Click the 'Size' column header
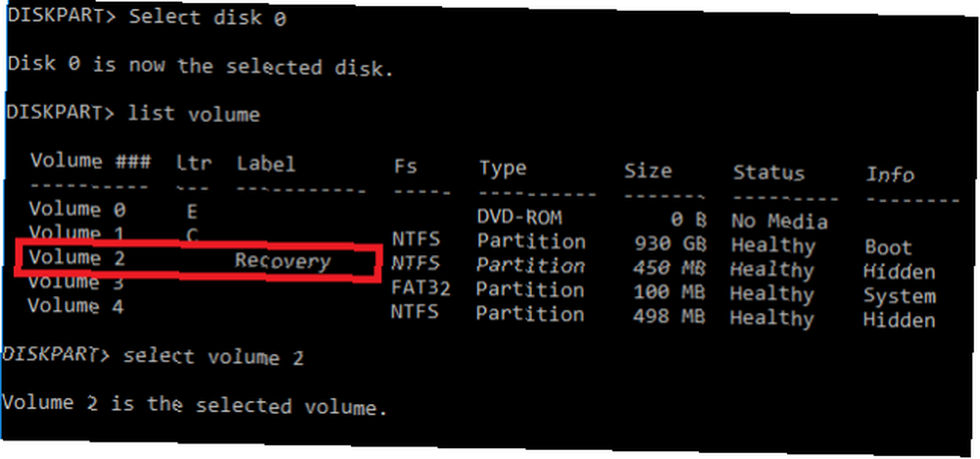The width and height of the screenshot is (980, 459). point(648,171)
